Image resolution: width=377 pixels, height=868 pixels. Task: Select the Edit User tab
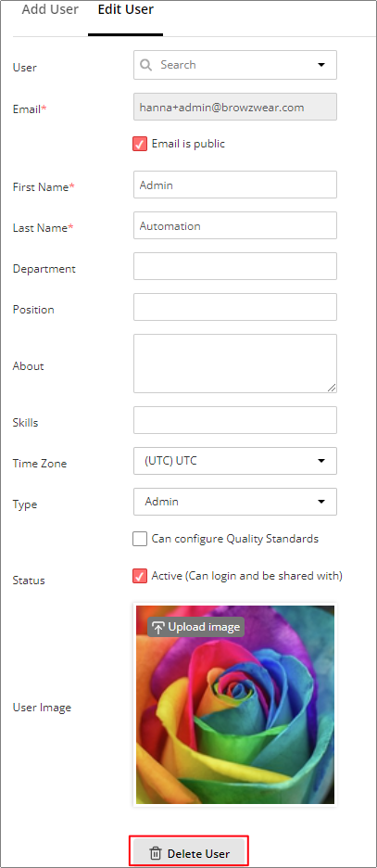tap(125, 10)
